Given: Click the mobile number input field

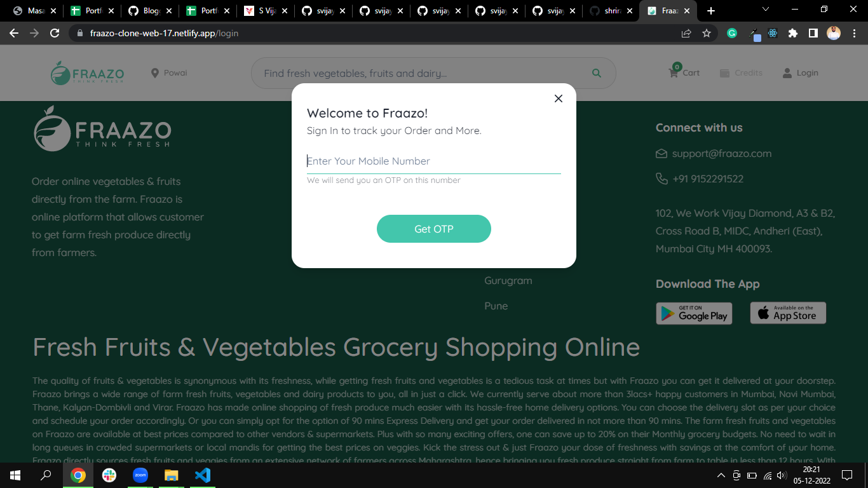Looking at the screenshot, I should click(x=434, y=161).
